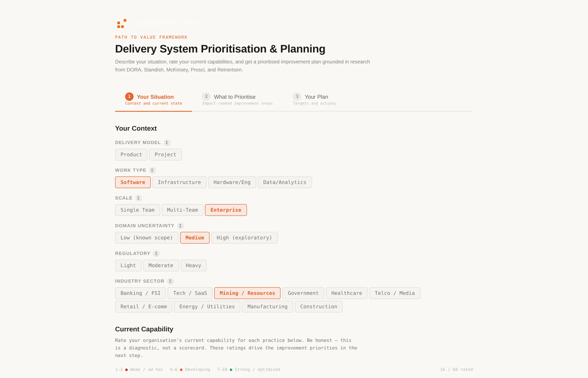Select Government industry sector
Viewport: 588px width, 378px height.
(303, 293)
